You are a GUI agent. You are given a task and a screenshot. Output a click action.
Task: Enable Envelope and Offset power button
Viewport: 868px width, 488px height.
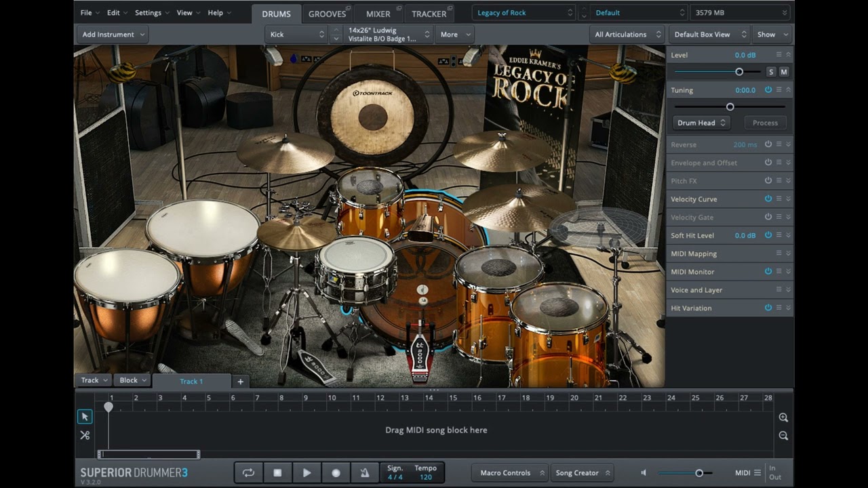coord(768,163)
